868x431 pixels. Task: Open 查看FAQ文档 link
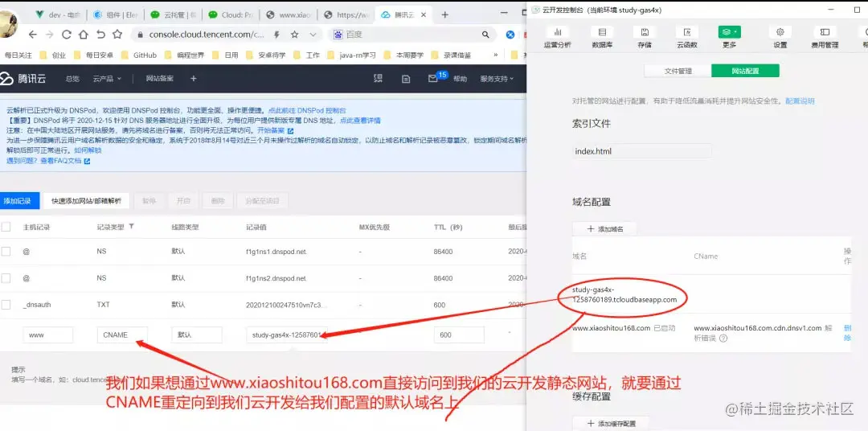(64, 161)
